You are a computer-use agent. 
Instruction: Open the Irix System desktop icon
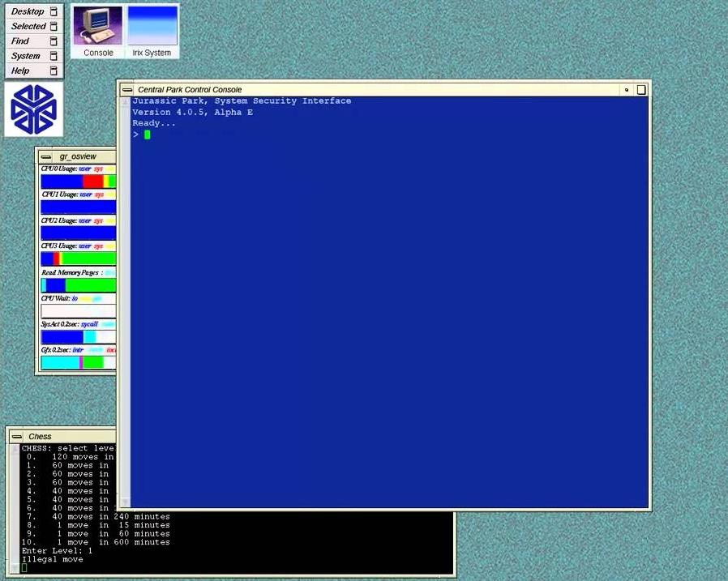[152, 32]
